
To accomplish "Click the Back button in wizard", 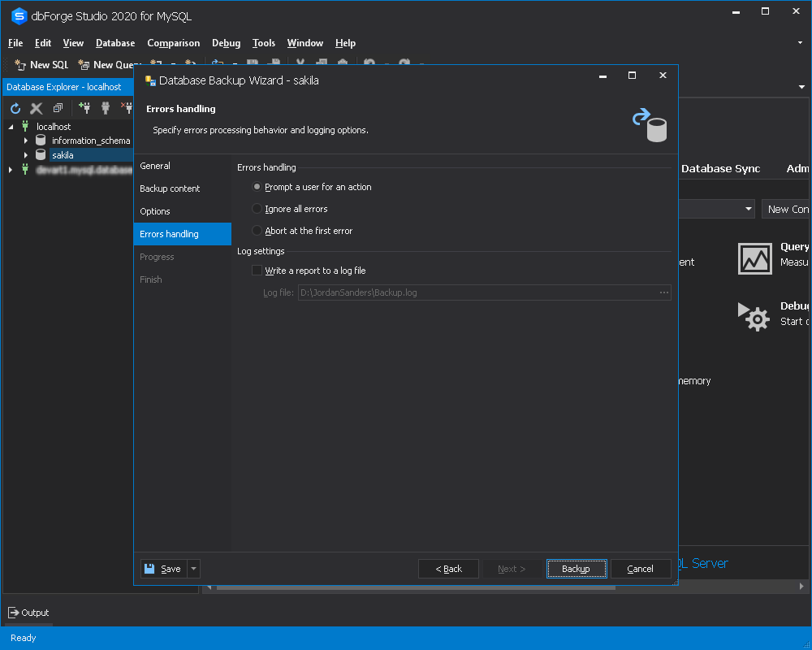I will coord(448,569).
